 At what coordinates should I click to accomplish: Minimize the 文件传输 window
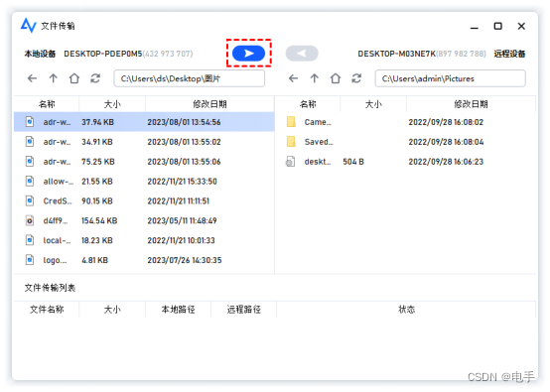click(475, 27)
